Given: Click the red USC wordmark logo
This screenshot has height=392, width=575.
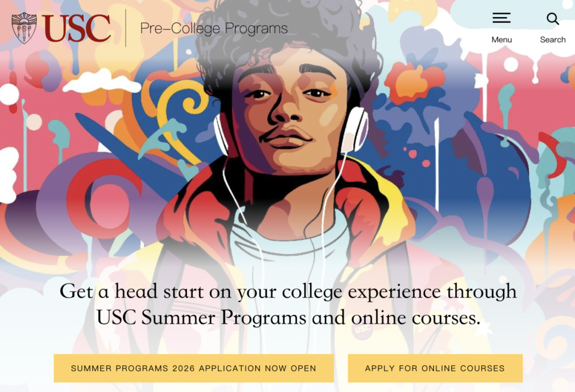Looking at the screenshot, I should point(77,29).
